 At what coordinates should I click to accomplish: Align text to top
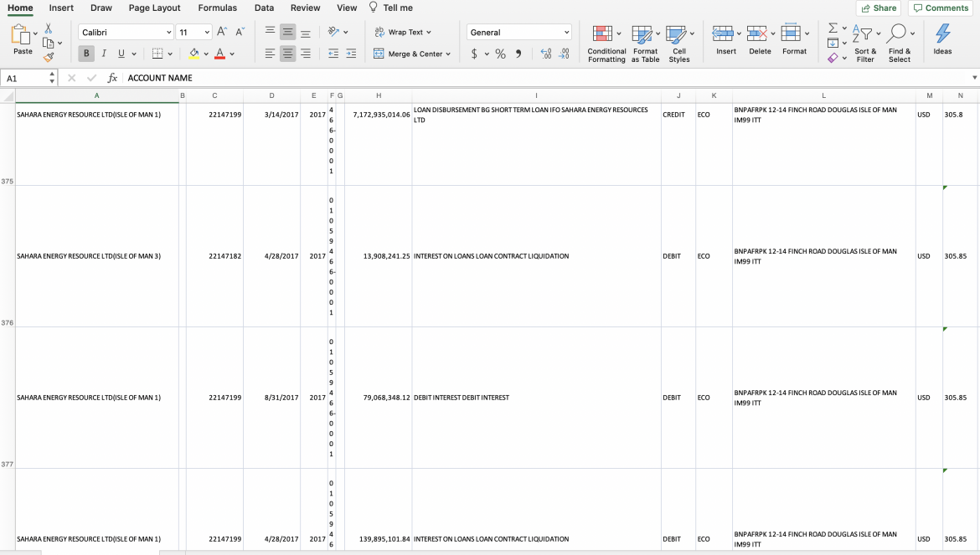point(270,32)
